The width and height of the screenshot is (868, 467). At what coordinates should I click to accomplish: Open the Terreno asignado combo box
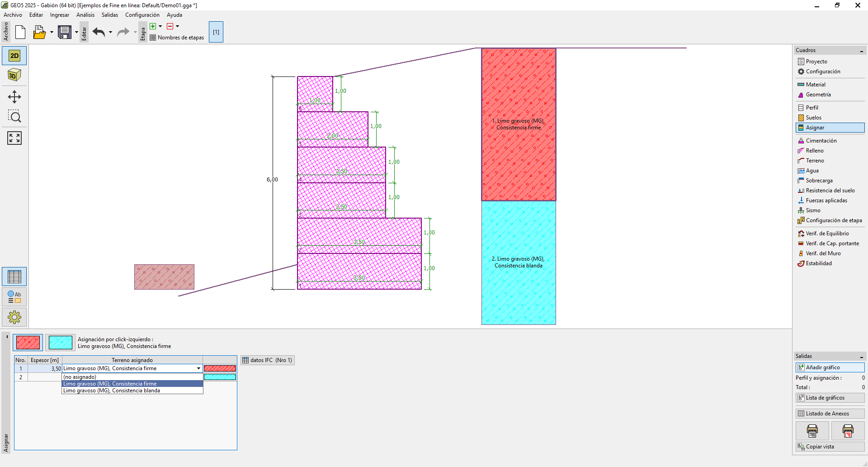click(x=198, y=368)
